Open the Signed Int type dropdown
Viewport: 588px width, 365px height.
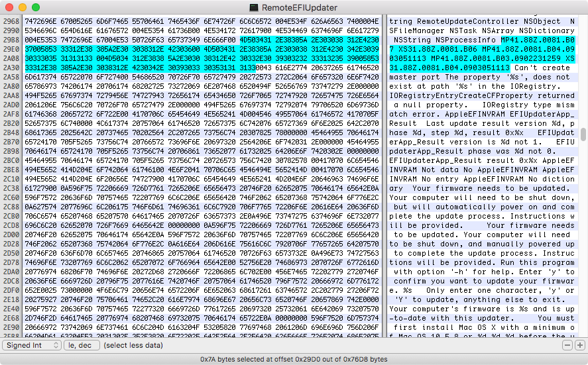click(32, 345)
